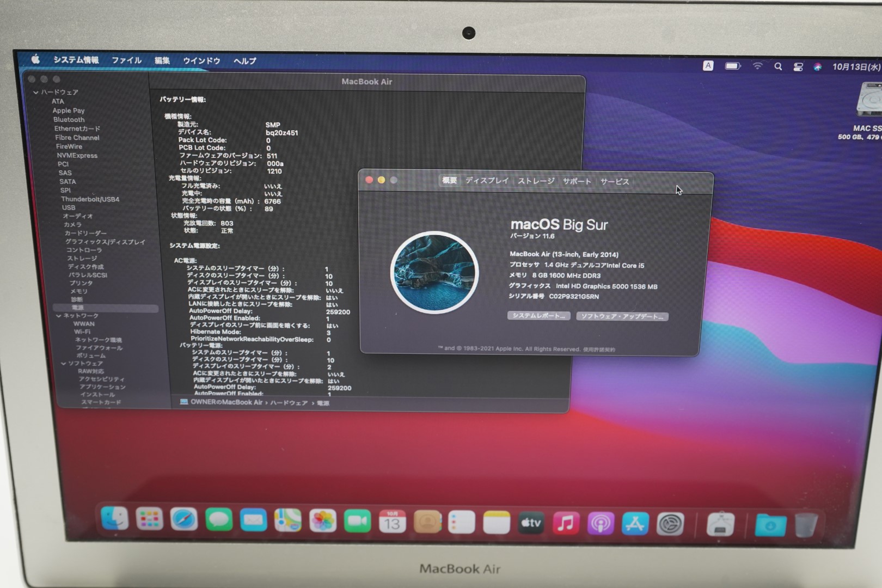The height and width of the screenshot is (588, 882).
Task: Open the 使用許諾契約 link
Action: pyautogui.click(x=599, y=350)
